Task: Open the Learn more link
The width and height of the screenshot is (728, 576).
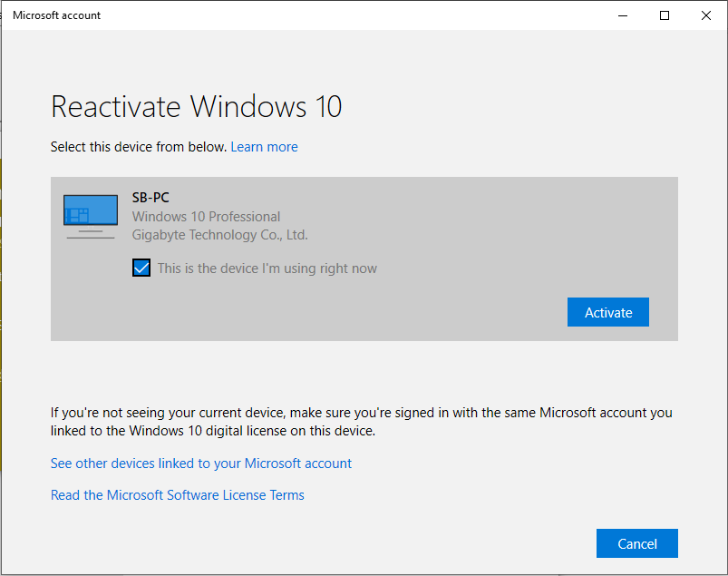Action: pos(264,147)
